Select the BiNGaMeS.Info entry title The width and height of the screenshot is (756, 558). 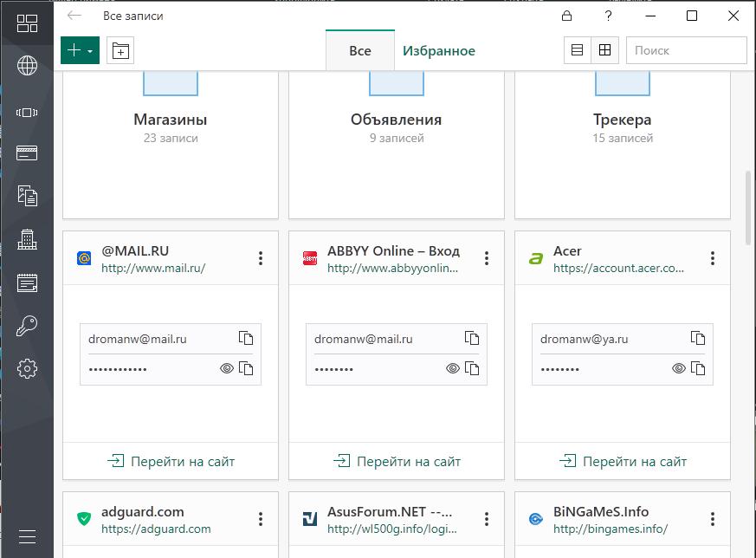point(601,512)
